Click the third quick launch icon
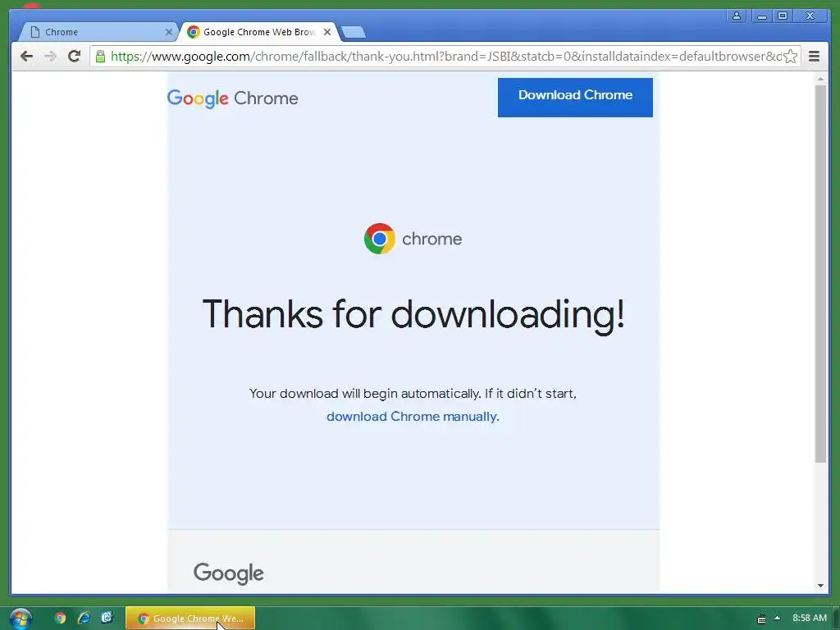This screenshot has width=840, height=630. pos(107,618)
